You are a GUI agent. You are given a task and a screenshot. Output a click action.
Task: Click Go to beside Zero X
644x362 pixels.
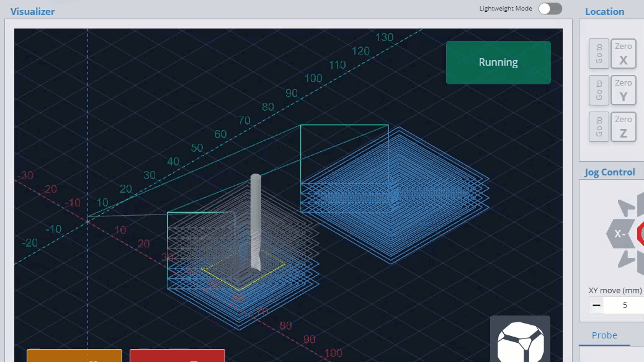(599, 54)
